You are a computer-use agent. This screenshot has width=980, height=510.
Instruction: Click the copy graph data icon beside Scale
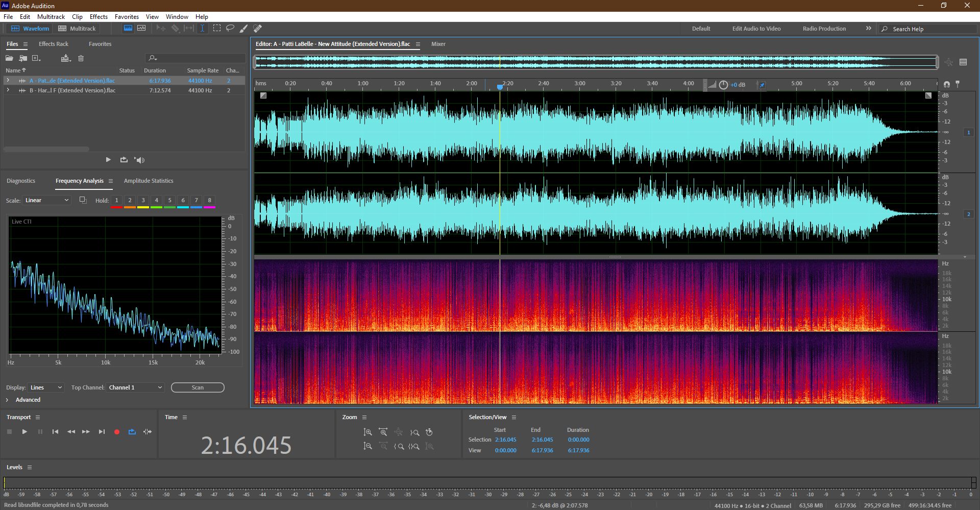coord(83,200)
